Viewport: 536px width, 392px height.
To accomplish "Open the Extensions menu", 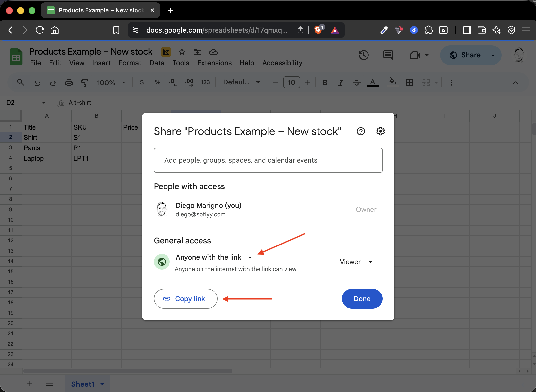I will click(x=214, y=63).
